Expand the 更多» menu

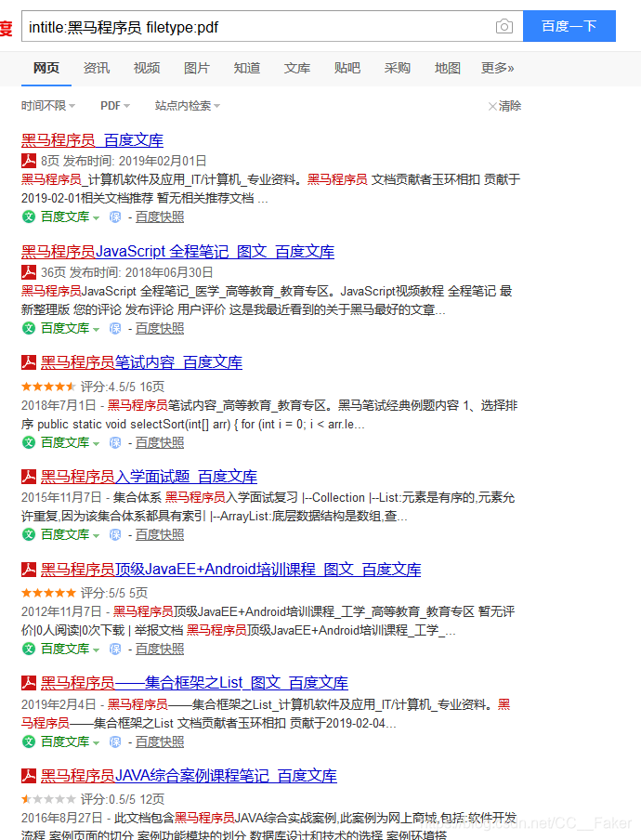coord(498,68)
